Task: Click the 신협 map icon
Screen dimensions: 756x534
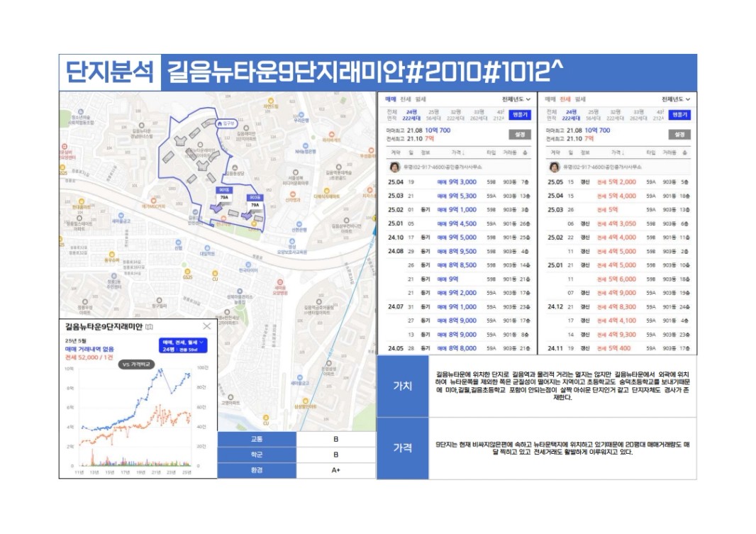Action: point(179,243)
